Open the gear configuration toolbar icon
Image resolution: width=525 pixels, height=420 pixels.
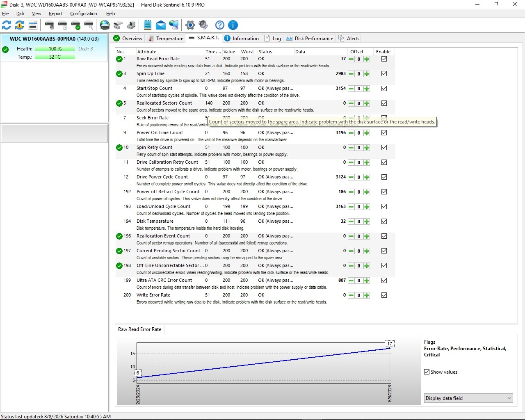tap(190, 25)
